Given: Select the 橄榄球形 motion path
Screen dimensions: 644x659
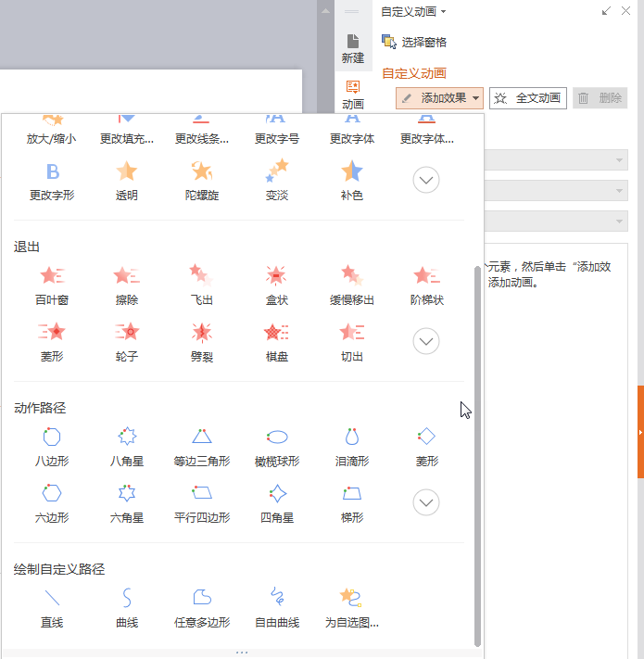Looking at the screenshot, I should (x=276, y=445).
